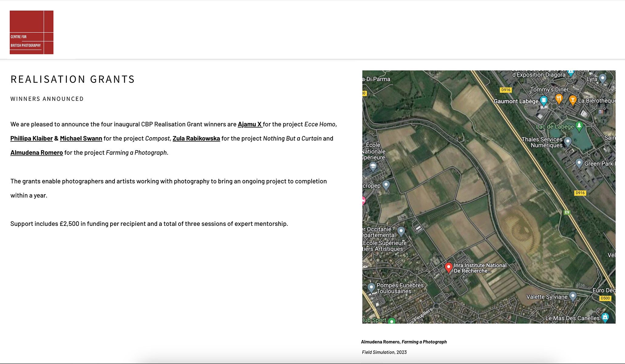The width and height of the screenshot is (625, 364).
Task: Open the Ajamu X link
Action: click(250, 124)
